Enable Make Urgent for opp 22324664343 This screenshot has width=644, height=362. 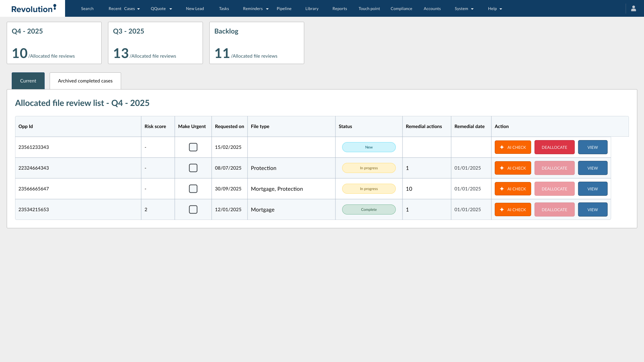[193, 168]
